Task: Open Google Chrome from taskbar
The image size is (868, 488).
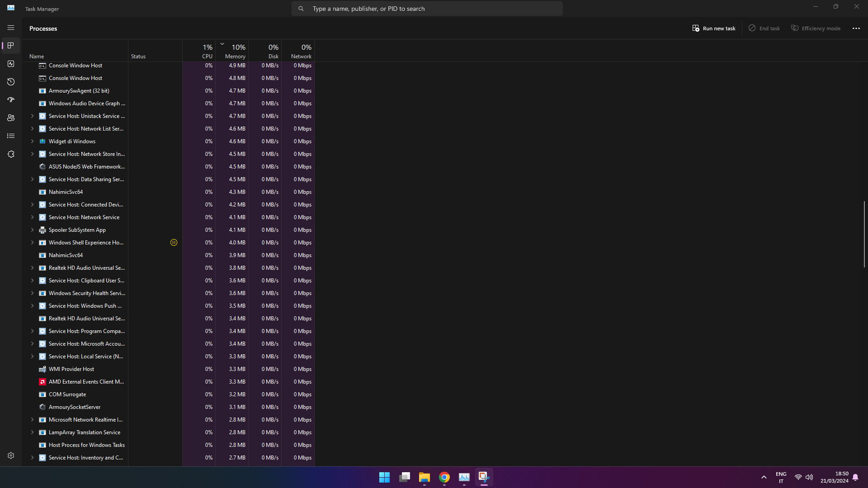Action: click(x=444, y=477)
